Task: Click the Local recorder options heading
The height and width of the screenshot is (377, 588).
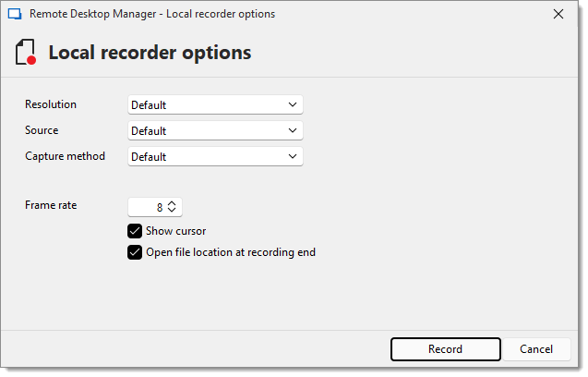Action: click(150, 53)
